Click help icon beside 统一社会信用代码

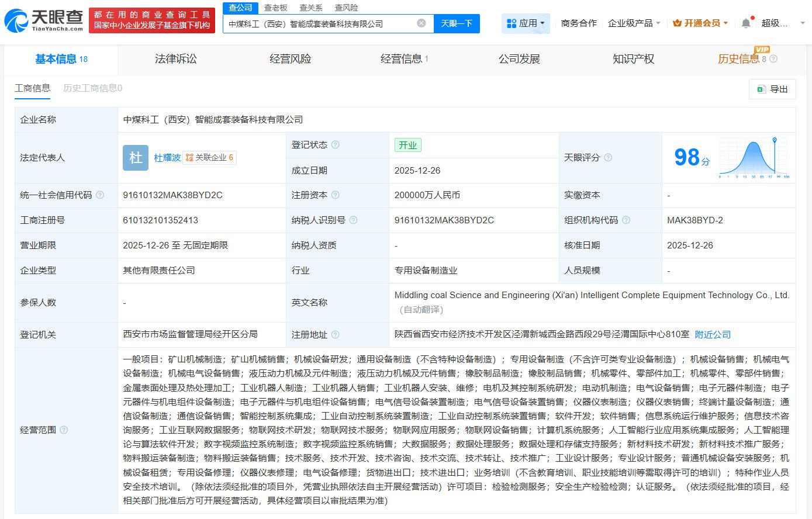click(100, 195)
